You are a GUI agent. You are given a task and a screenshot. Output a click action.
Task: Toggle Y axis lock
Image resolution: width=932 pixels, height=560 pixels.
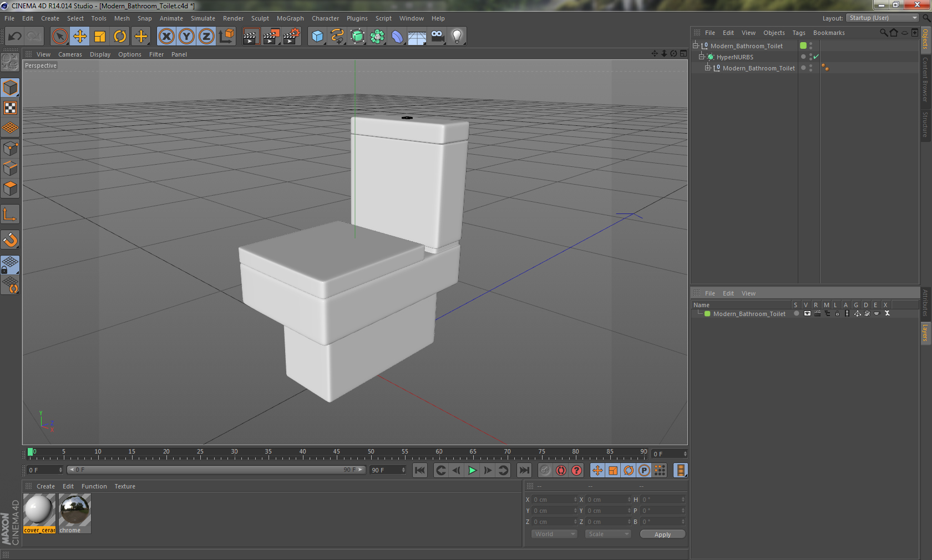pos(186,37)
